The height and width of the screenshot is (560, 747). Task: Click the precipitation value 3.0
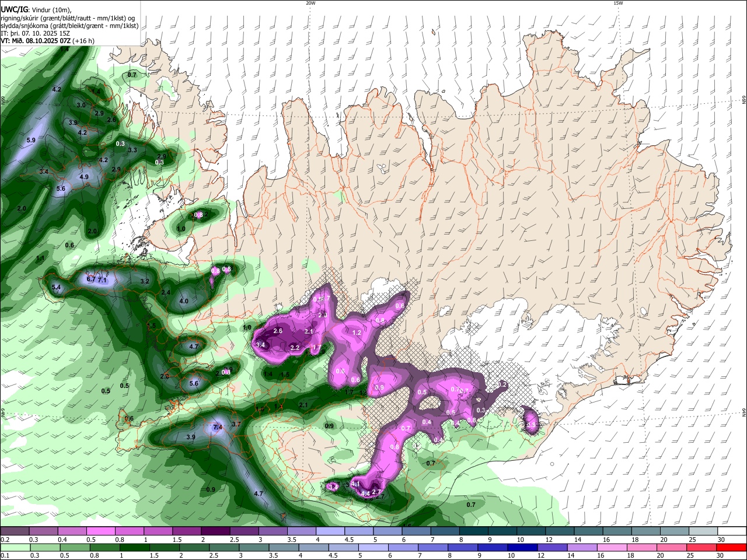pyautogui.click(x=81, y=105)
